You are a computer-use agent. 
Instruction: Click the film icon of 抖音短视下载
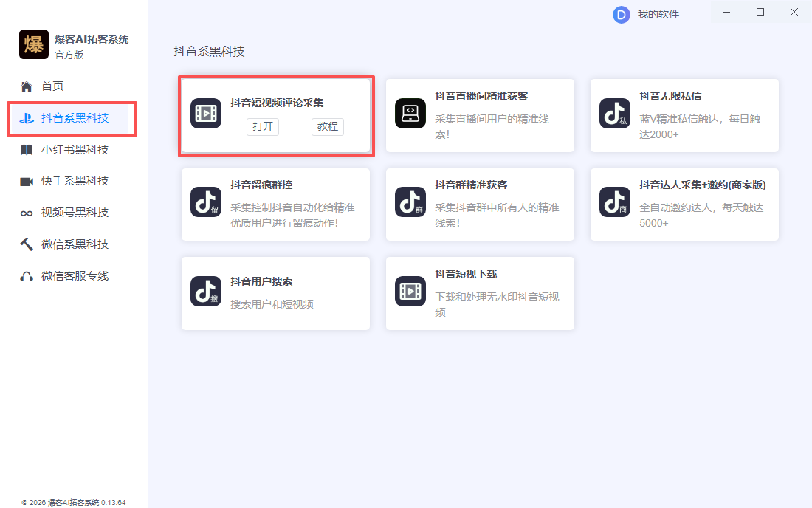410,291
